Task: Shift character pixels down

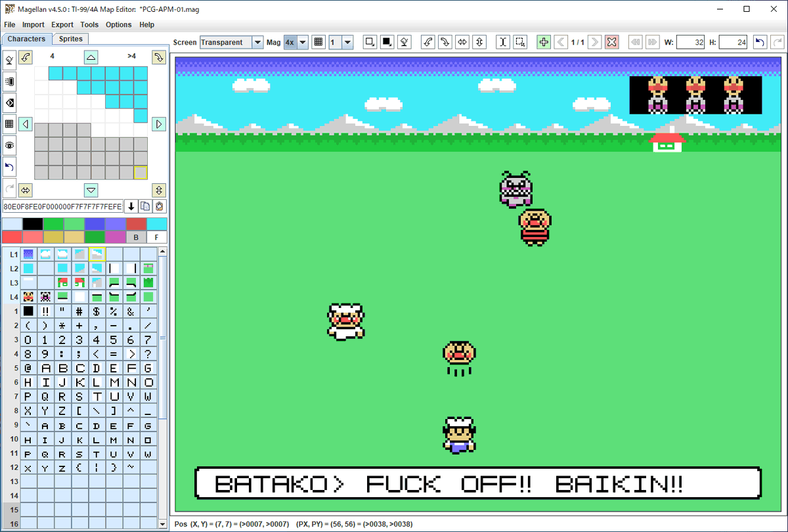Action: (x=91, y=190)
